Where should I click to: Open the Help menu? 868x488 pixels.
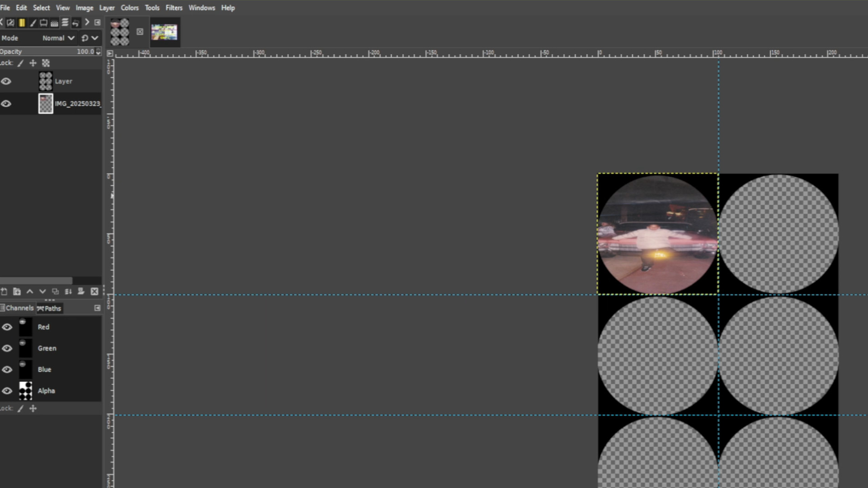[228, 8]
